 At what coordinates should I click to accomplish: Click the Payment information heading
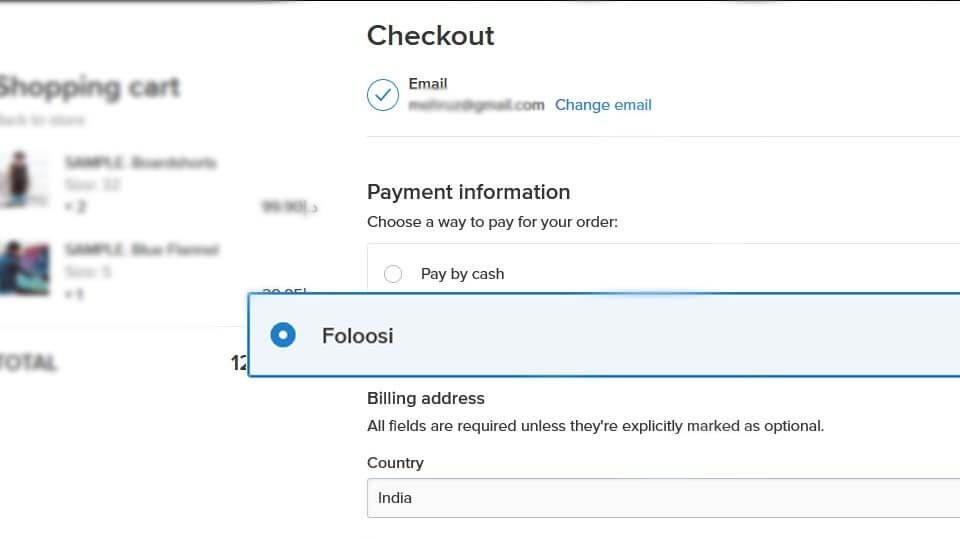pos(468,192)
